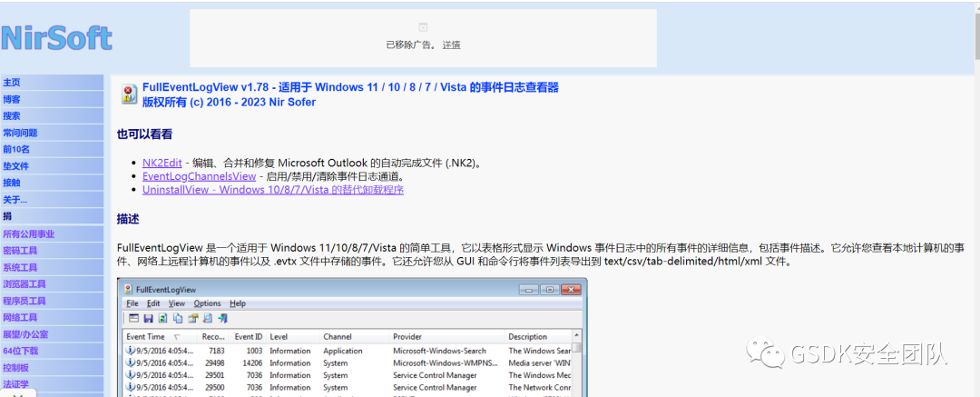Viewport: 980px width, 397px height.
Task: Open the 64位下载 sidebar link
Action: point(21,351)
